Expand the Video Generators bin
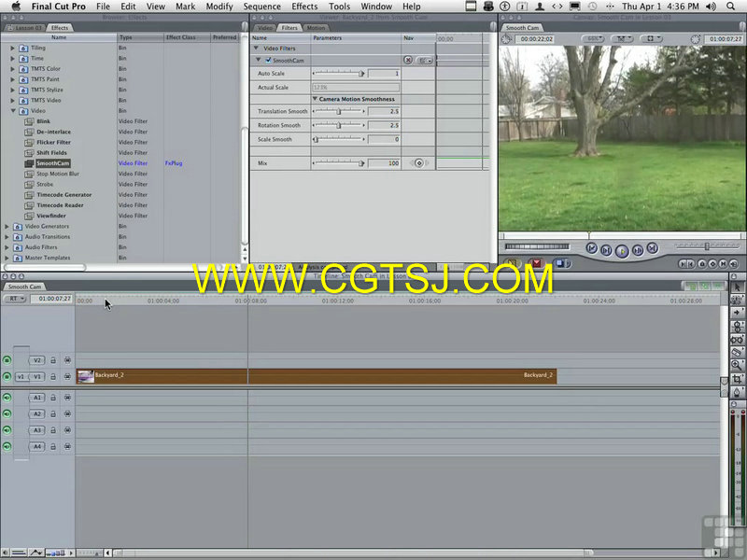 click(x=7, y=226)
